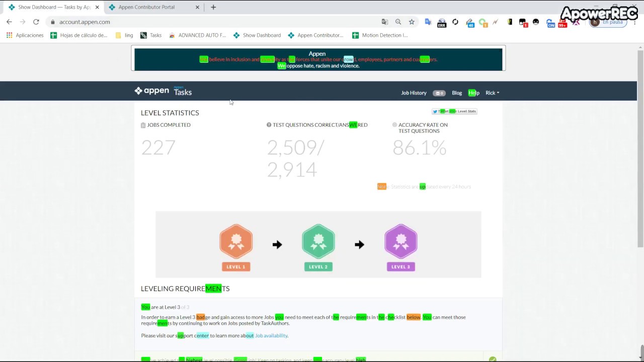
Task: Reload the current page
Action: click(x=36, y=22)
